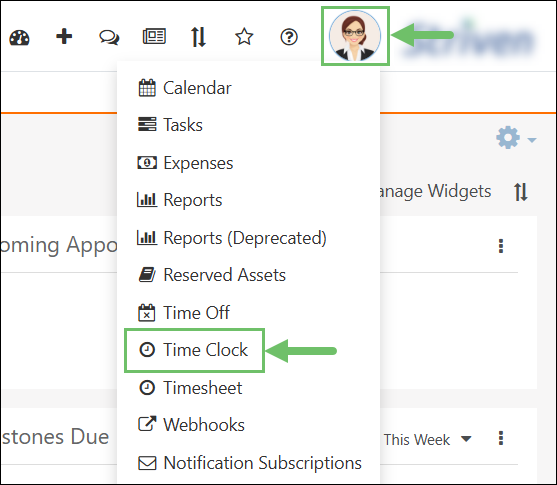The image size is (557, 485).
Task: Open Reports in the user menu
Action: [x=180, y=200]
